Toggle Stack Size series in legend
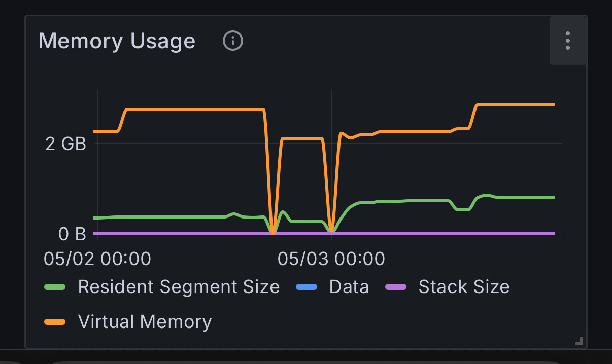 pyautogui.click(x=464, y=287)
